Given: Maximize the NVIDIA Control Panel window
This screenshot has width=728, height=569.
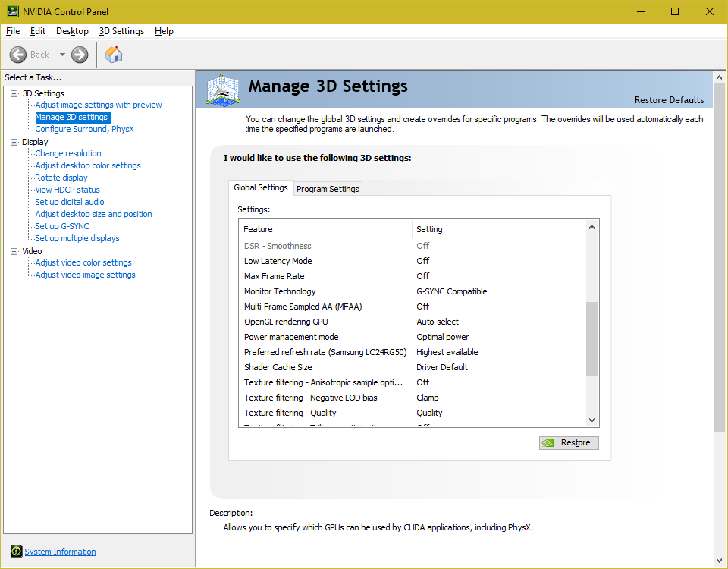Looking at the screenshot, I should click(675, 11).
